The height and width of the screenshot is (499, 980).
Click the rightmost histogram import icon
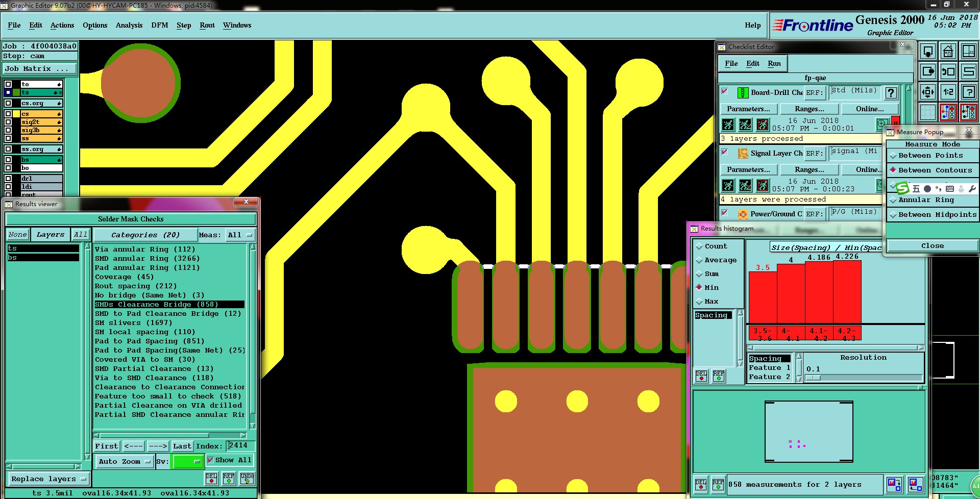[x=916, y=484]
